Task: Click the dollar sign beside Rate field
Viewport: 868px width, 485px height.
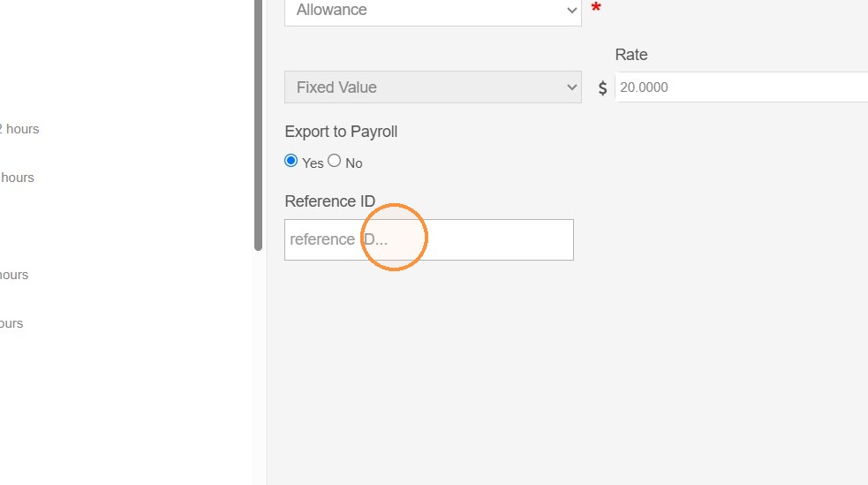Action: 603,88
